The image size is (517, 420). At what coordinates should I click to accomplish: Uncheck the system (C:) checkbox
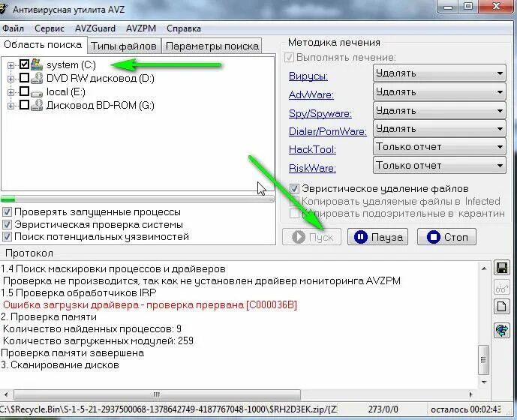[x=25, y=64]
